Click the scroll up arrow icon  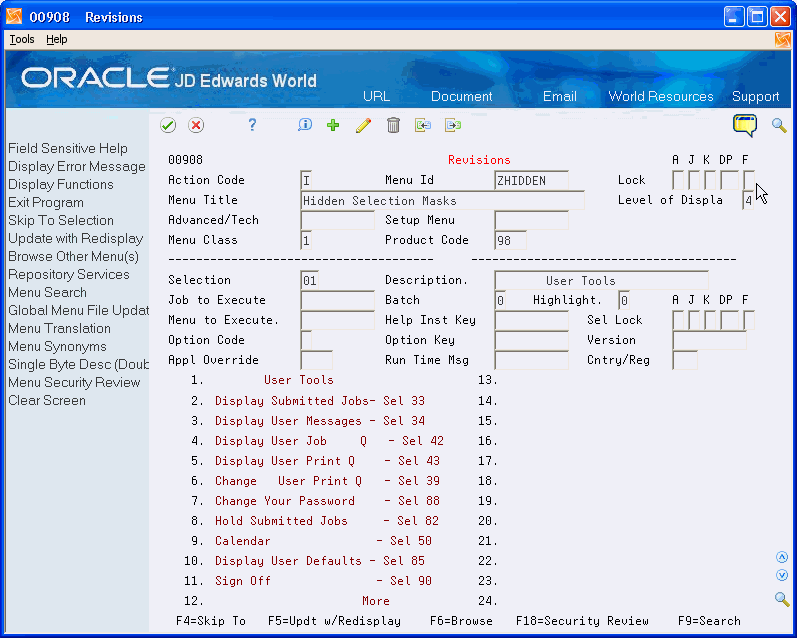coord(782,557)
